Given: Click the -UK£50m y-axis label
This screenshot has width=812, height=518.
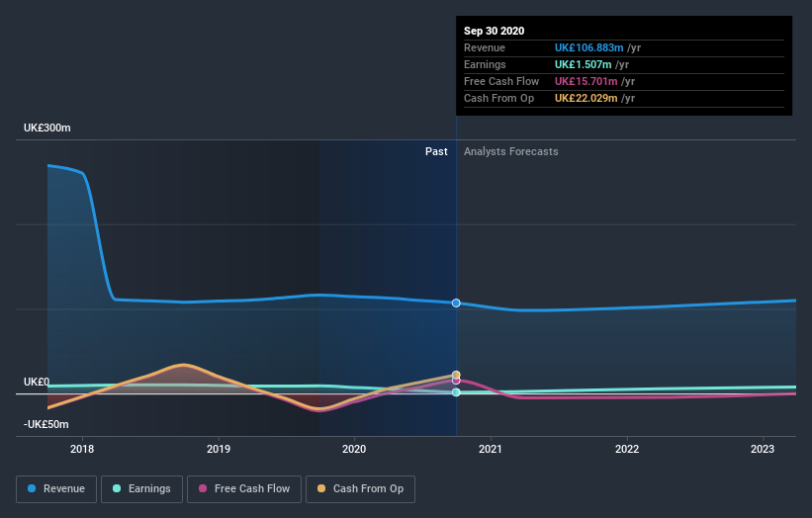Looking at the screenshot, I should [46, 424].
